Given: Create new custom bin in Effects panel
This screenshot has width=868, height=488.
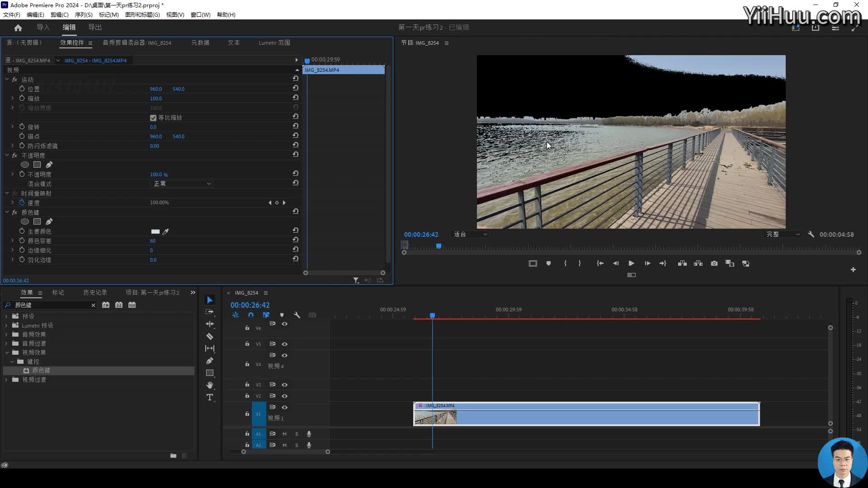Looking at the screenshot, I should [173, 455].
